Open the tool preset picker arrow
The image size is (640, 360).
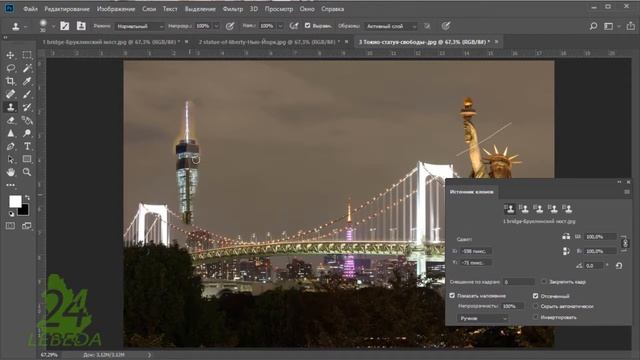point(25,27)
